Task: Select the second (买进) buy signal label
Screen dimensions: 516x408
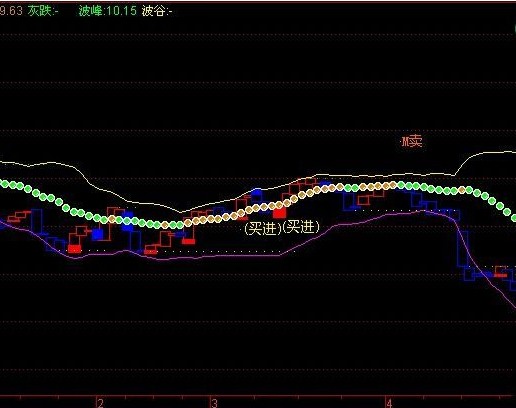Action: [301, 227]
